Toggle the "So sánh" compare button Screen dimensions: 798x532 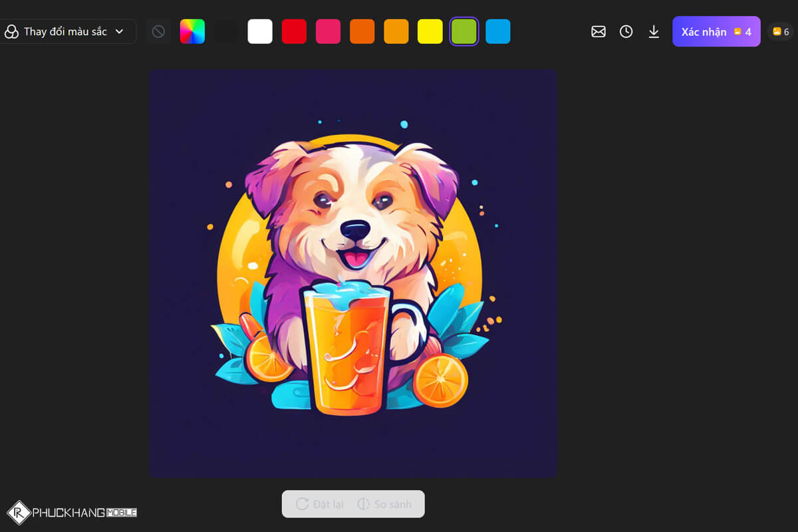(384, 504)
